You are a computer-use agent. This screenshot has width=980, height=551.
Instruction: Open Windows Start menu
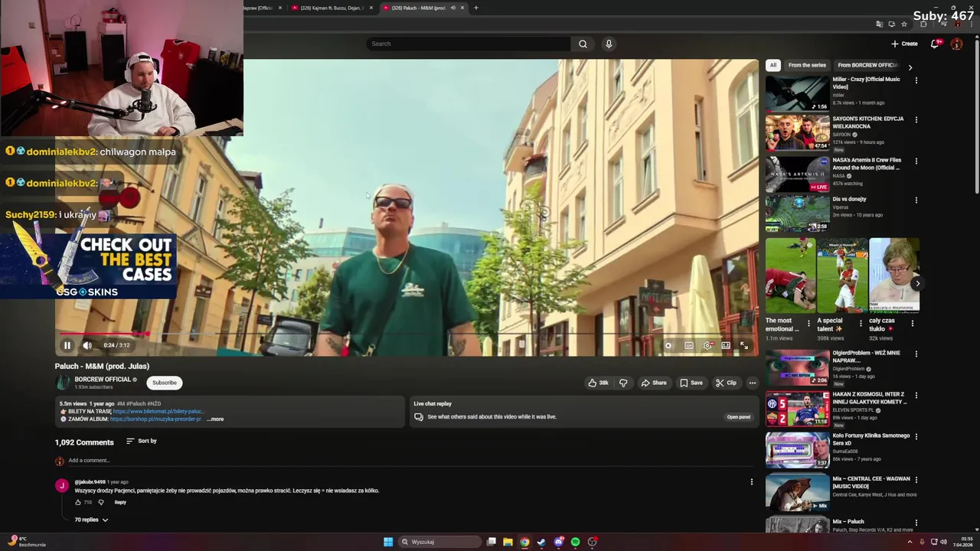pos(388,542)
